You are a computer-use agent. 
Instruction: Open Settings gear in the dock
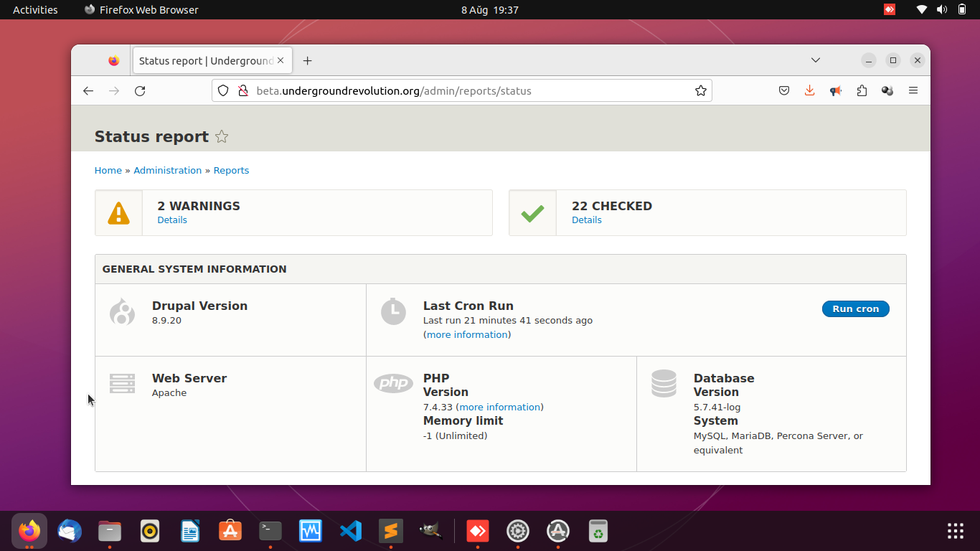click(x=518, y=531)
